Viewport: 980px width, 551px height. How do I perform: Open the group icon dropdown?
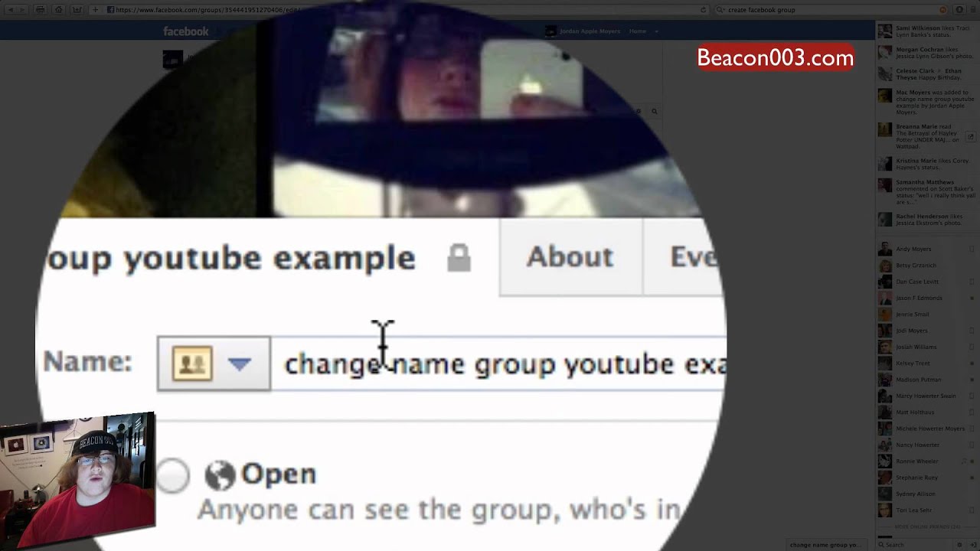coord(214,364)
